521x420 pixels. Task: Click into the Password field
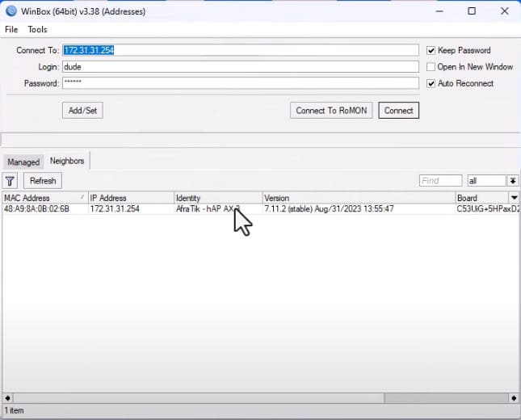[x=240, y=83]
